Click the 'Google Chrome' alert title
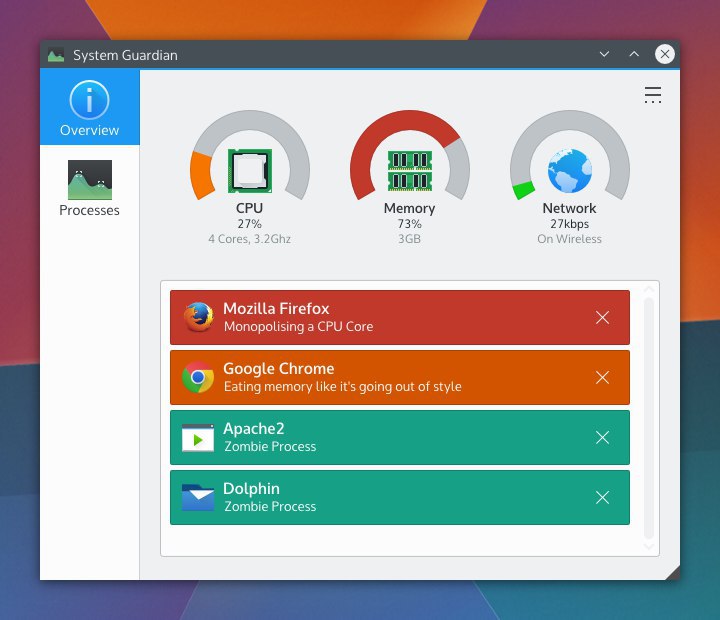The height and width of the screenshot is (620, 720). coord(279,369)
